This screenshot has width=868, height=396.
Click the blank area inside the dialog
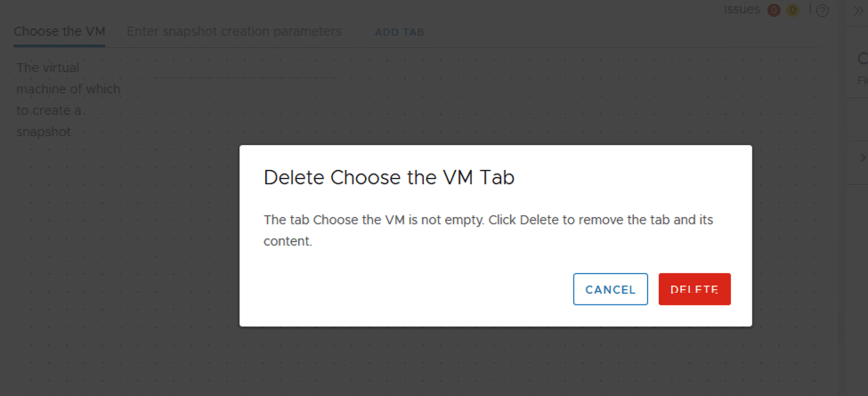(401, 289)
